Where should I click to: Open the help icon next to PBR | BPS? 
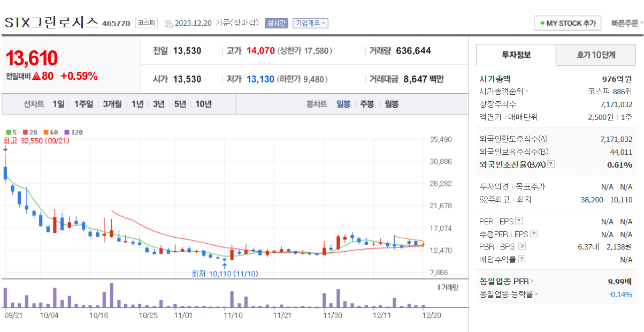[x=522, y=246]
